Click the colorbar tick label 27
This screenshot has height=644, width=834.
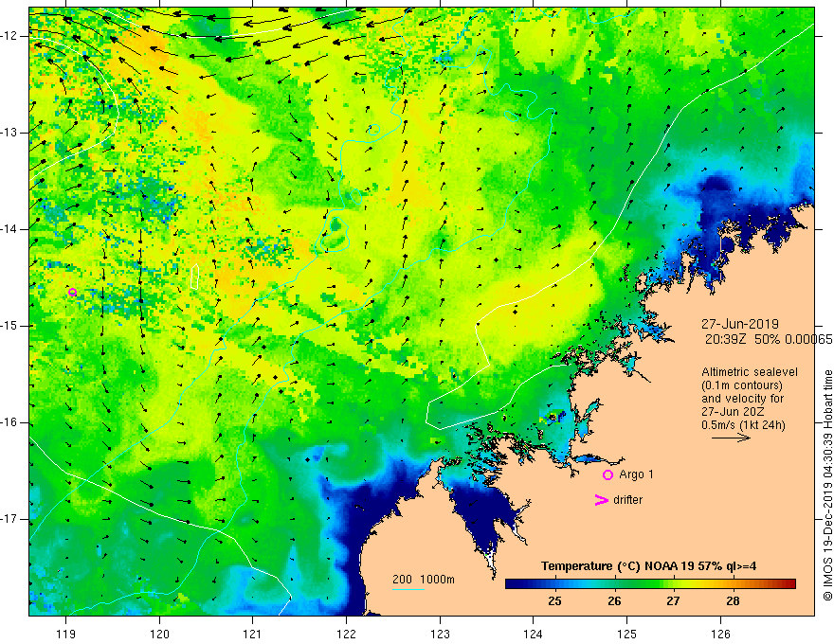(674, 601)
